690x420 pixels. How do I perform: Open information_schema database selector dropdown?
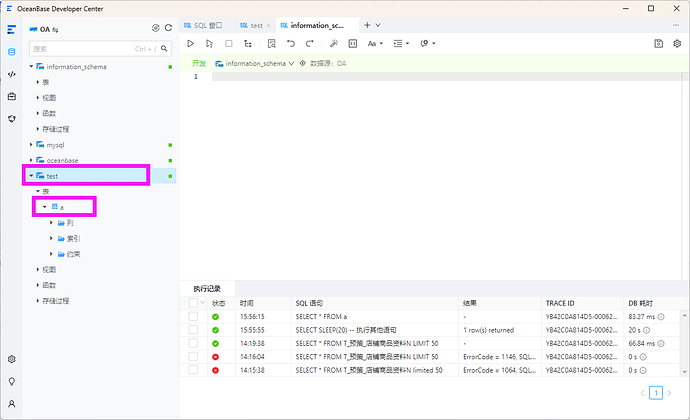tap(254, 63)
